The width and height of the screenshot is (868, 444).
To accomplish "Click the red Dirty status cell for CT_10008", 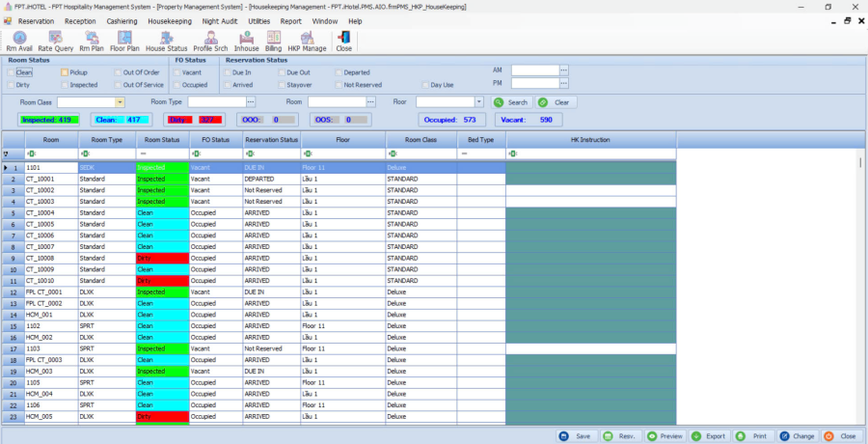I will point(161,259).
